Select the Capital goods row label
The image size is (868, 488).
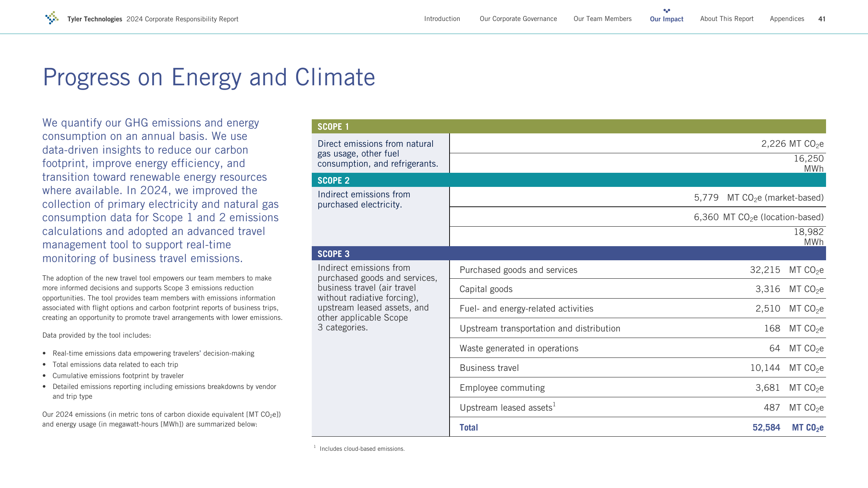[486, 289]
